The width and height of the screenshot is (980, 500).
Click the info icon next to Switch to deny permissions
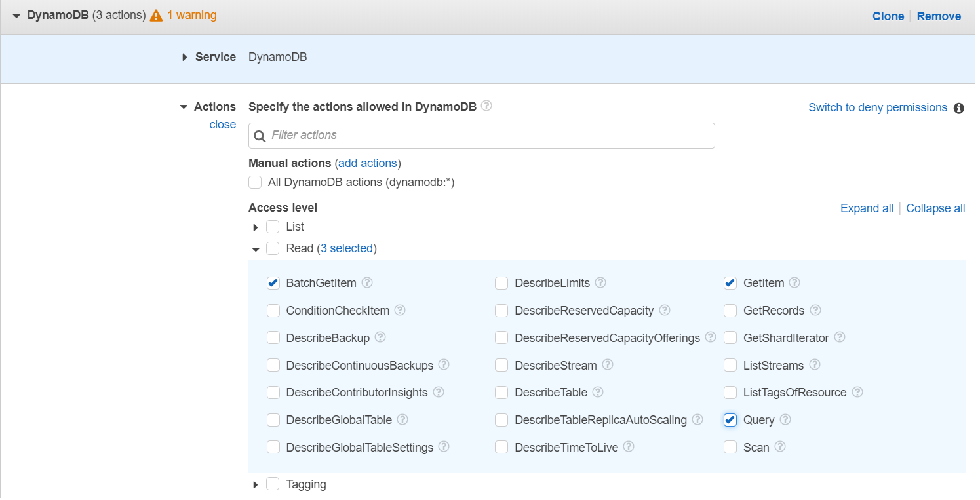pyautogui.click(x=960, y=108)
